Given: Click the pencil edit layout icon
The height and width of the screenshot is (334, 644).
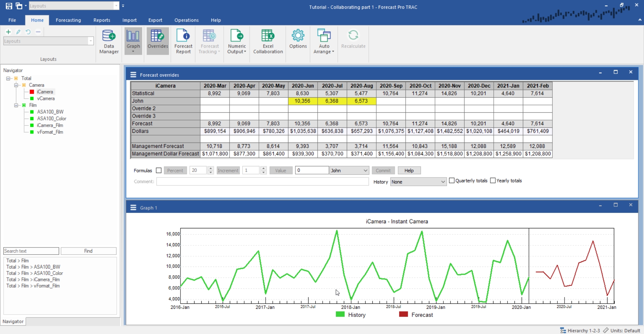Looking at the screenshot, I should [18, 32].
